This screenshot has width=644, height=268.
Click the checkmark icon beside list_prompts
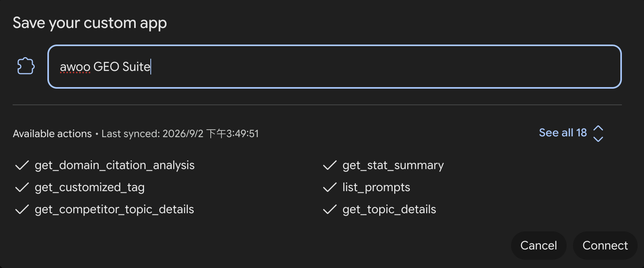pos(330,187)
